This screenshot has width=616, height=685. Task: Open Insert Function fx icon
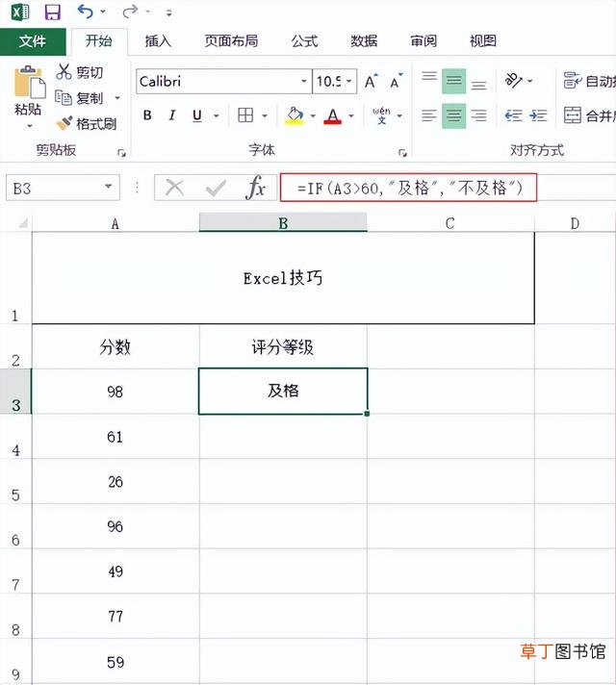tap(256, 188)
